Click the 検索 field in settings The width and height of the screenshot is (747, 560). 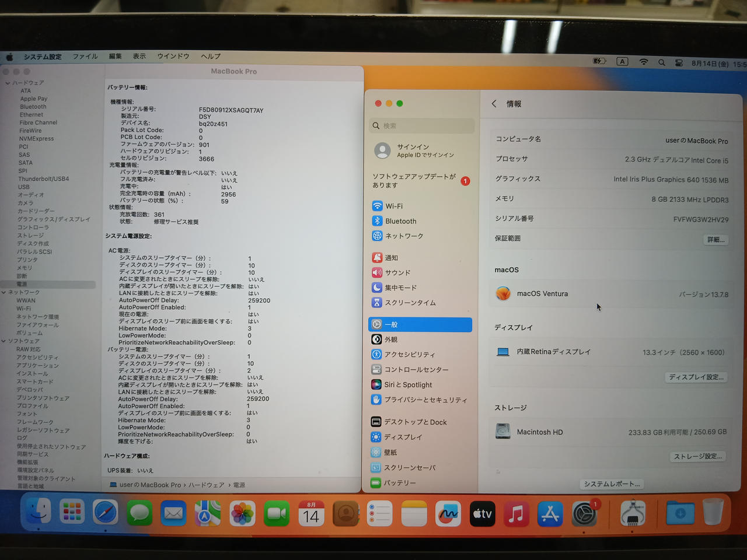point(421,125)
